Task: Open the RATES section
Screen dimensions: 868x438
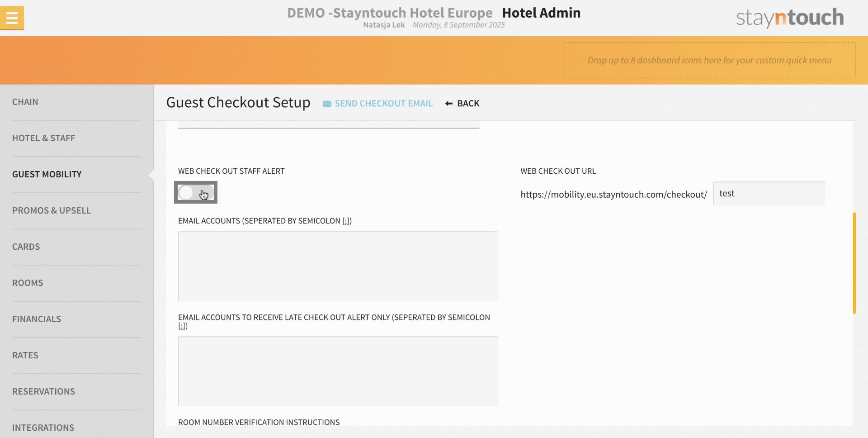Action: [x=25, y=355]
